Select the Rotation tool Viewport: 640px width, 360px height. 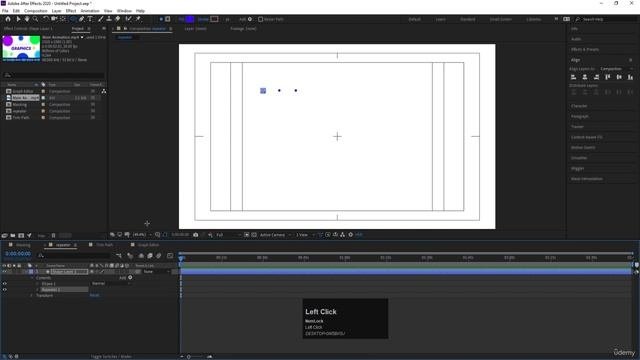pyautogui.click(x=45, y=19)
